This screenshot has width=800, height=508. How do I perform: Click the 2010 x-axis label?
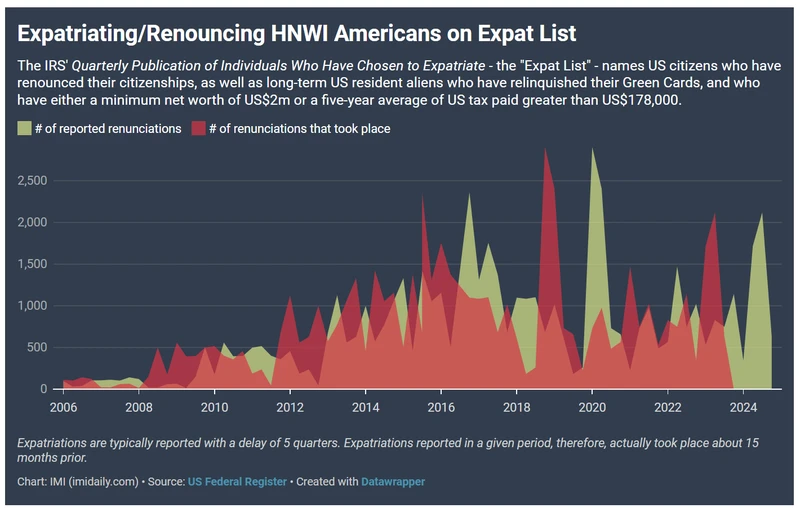pyautogui.click(x=213, y=407)
